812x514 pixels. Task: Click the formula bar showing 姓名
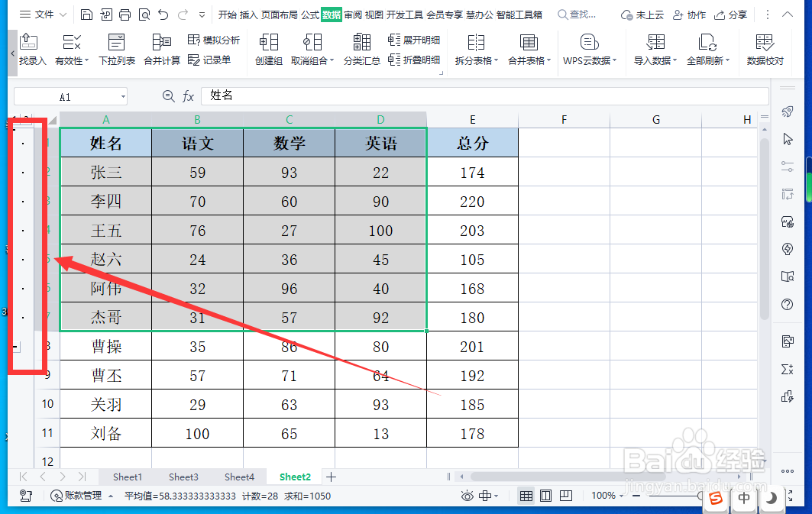coord(484,95)
